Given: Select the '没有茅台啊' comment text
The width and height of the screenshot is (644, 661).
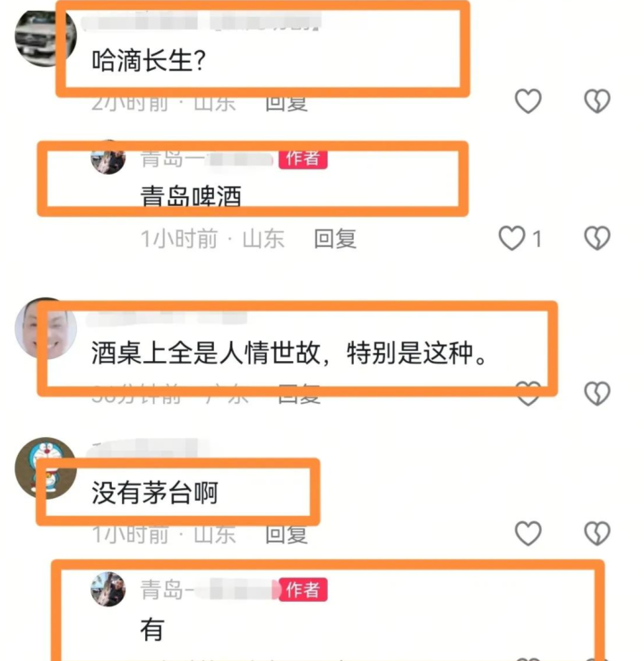Looking at the screenshot, I should click(155, 493).
